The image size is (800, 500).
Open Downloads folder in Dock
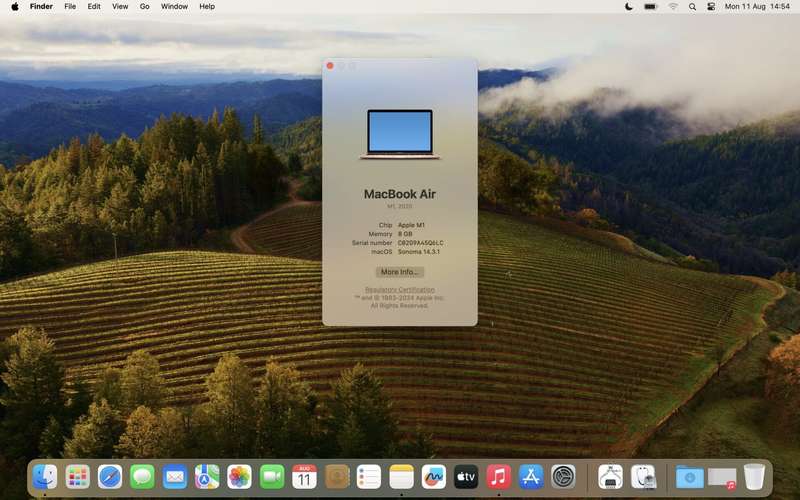click(690, 478)
